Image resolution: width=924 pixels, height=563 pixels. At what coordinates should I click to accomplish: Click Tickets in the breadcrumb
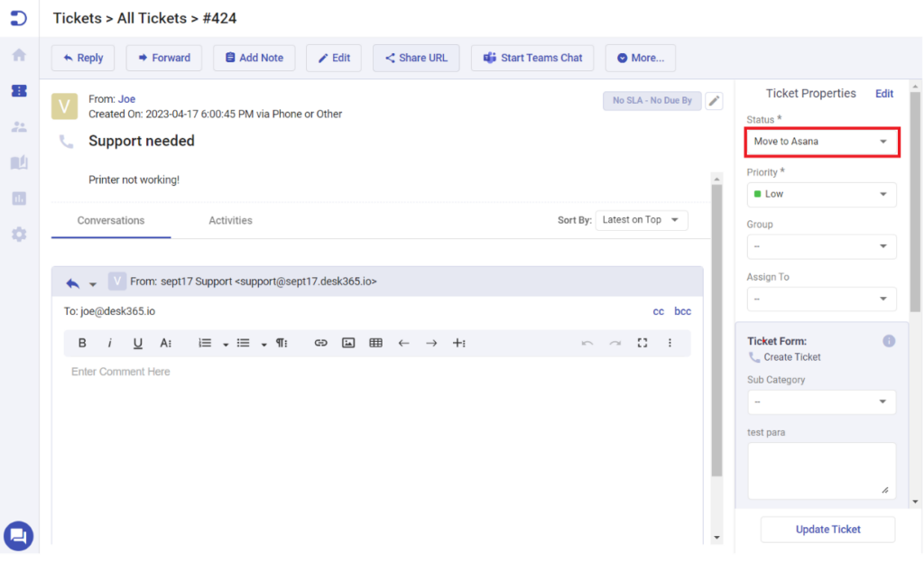(x=78, y=18)
